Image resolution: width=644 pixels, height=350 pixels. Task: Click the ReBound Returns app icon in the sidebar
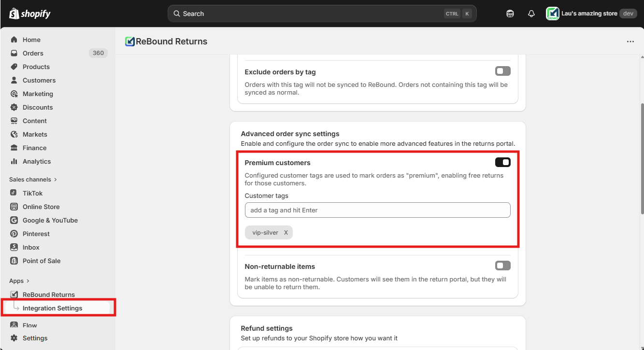pos(14,294)
